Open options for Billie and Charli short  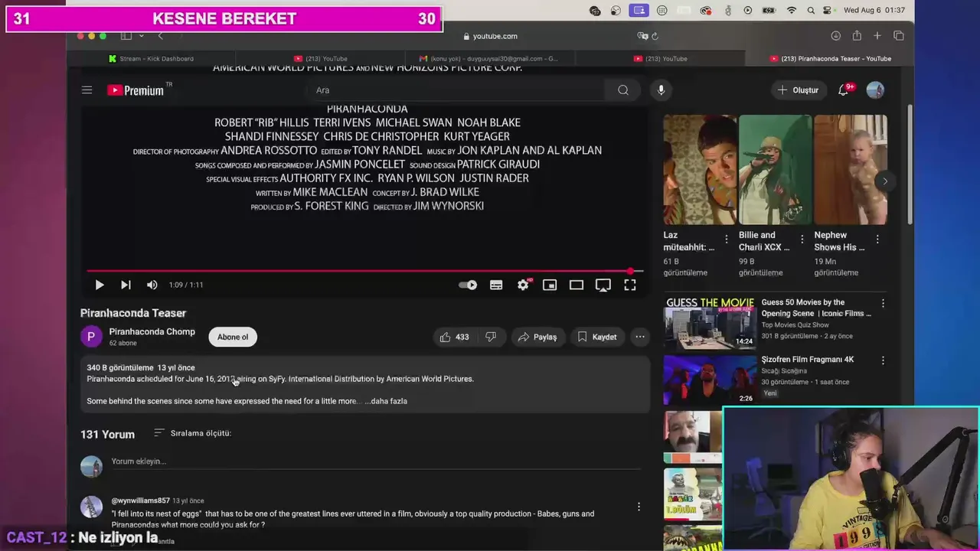coord(802,240)
